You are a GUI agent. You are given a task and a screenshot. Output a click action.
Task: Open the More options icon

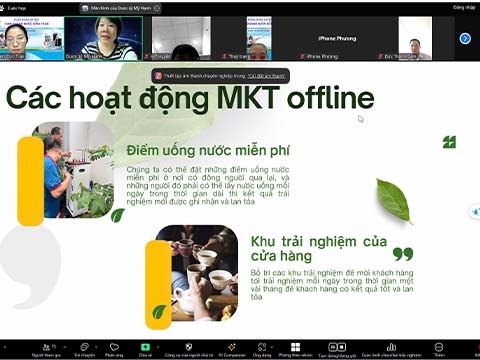tap(439, 347)
